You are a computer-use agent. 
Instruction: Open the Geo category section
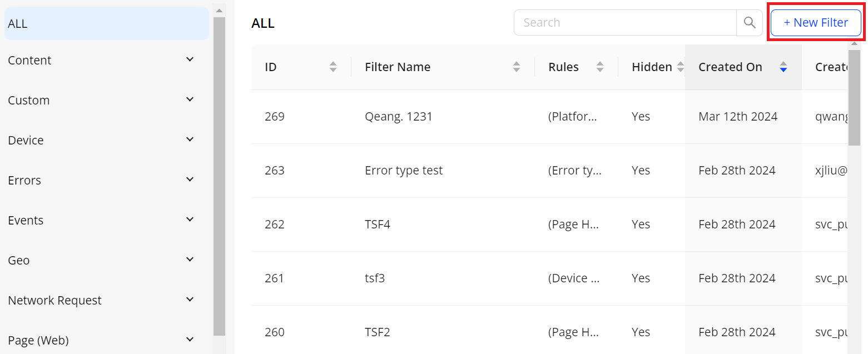(190, 260)
